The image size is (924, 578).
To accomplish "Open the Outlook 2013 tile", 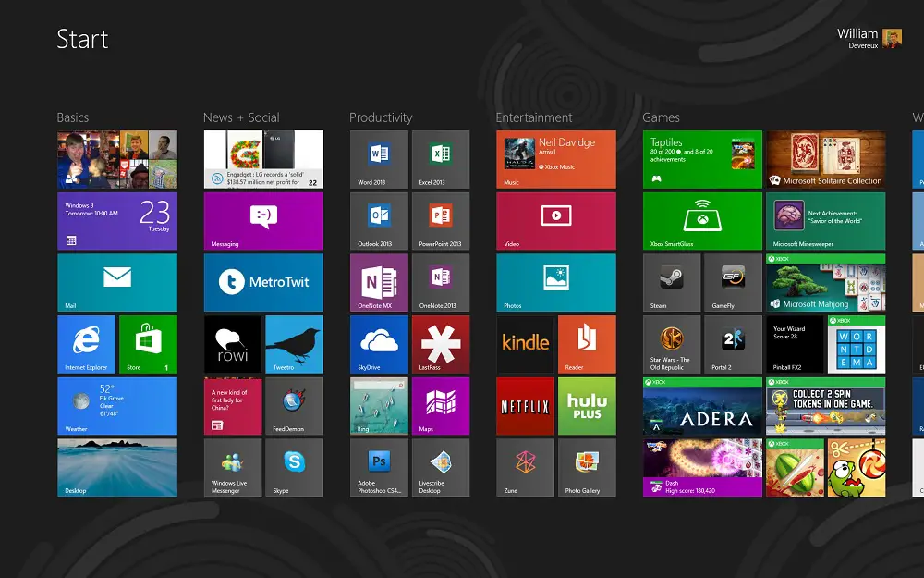I will 379,221.
